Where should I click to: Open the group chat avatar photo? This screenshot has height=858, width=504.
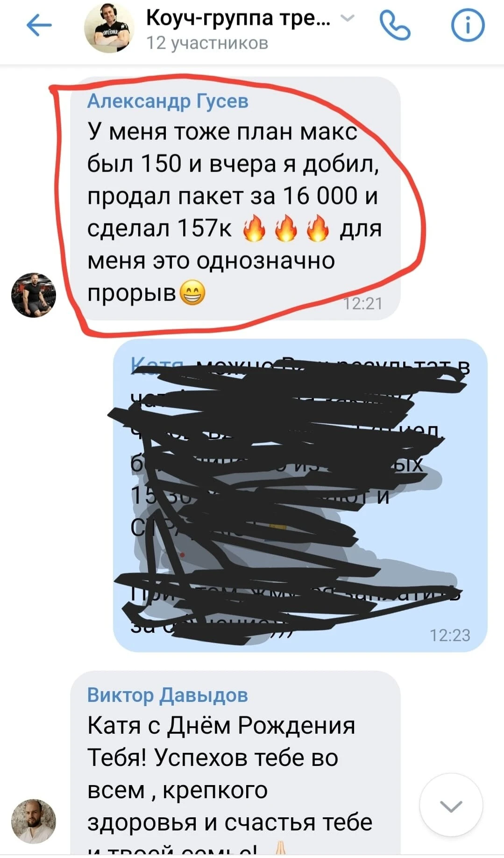(x=109, y=28)
